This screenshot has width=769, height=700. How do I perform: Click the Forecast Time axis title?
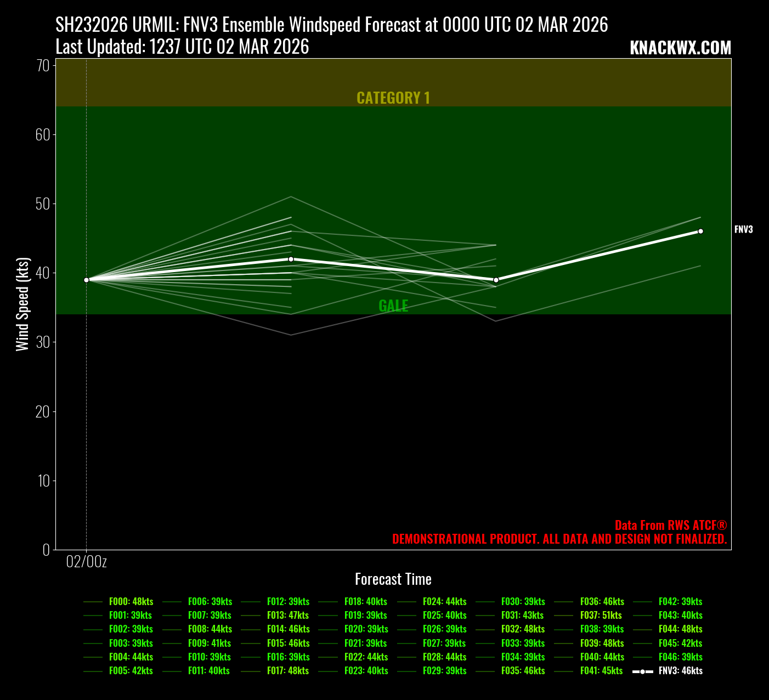(x=393, y=579)
